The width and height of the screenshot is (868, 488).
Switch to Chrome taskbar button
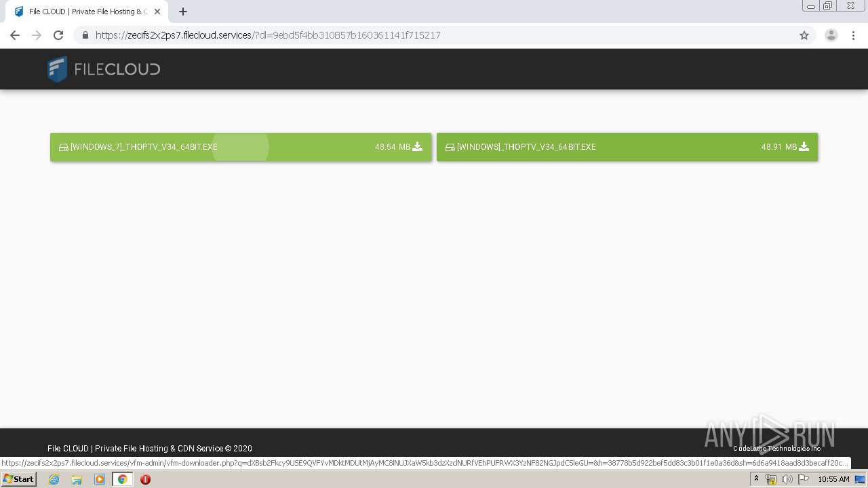point(122,479)
